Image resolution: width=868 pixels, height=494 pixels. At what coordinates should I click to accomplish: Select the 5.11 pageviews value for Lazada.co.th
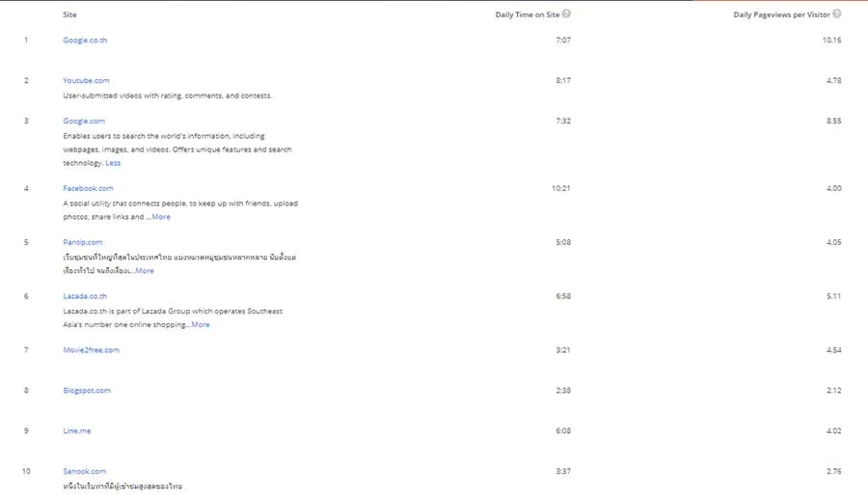coord(833,296)
